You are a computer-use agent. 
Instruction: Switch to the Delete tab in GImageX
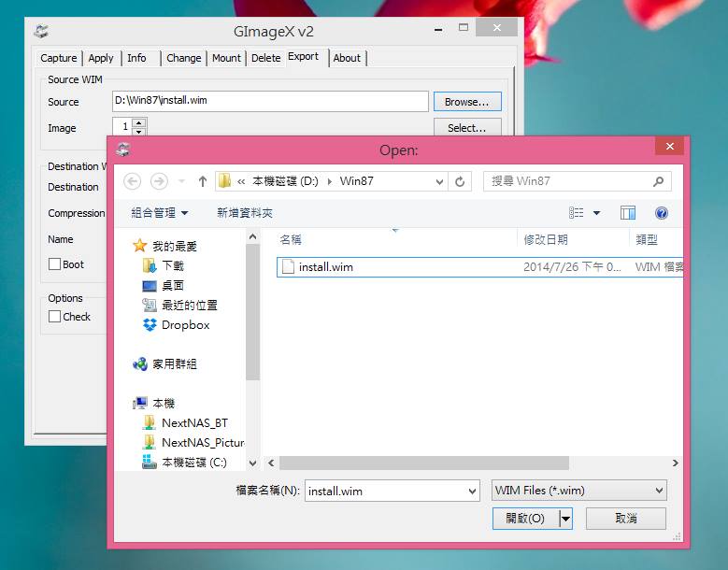(x=266, y=58)
